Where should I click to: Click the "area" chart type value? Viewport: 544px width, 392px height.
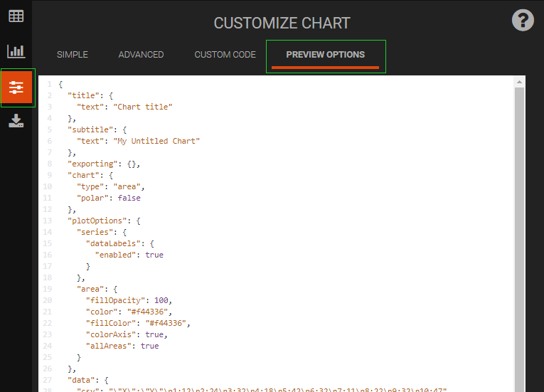point(132,186)
